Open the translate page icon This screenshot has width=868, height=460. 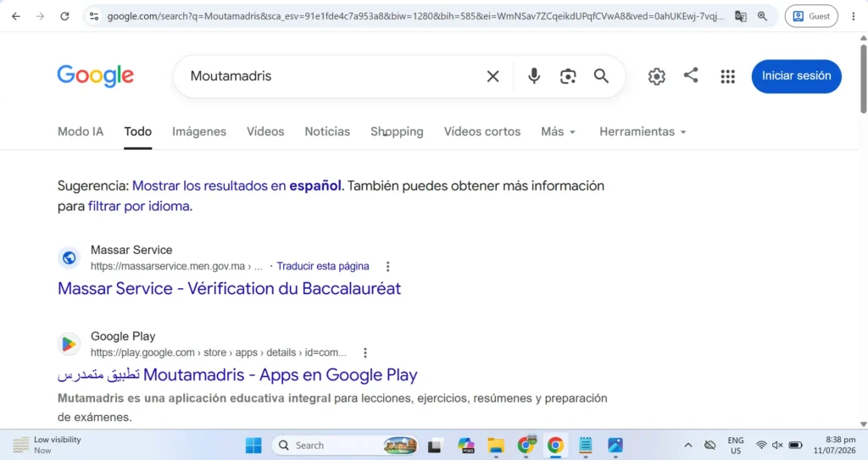pyautogui.click(x=740, y=16)
